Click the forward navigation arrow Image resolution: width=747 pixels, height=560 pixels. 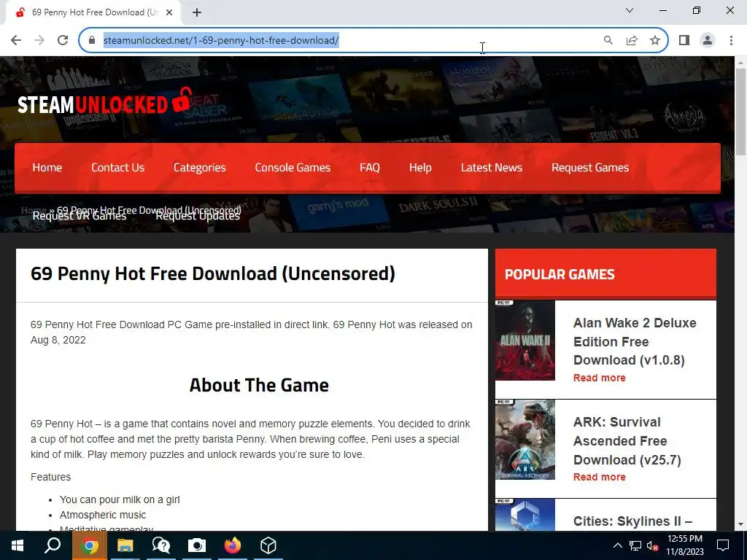coord(39,41)
